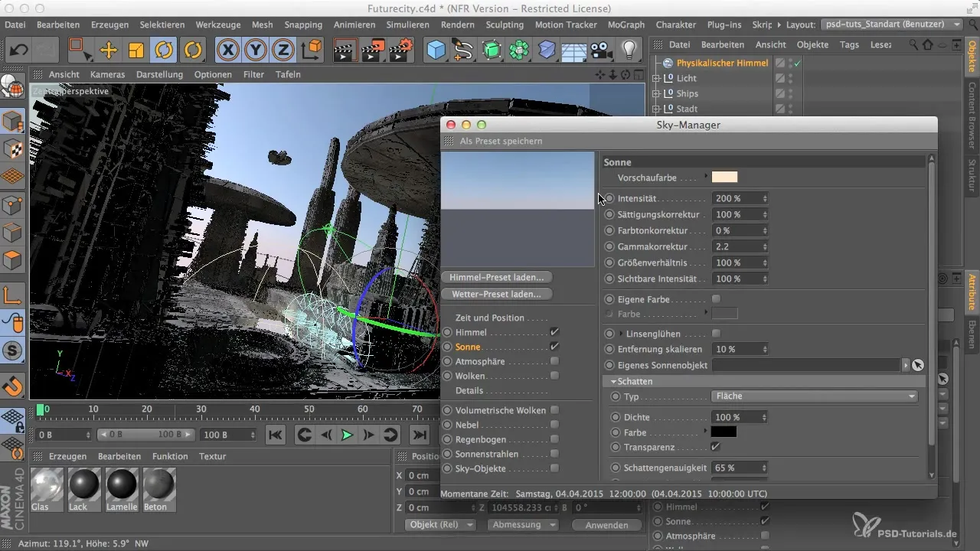Add a Cube primitive object
The image size is (980, 551).
[x=436, y=51]
